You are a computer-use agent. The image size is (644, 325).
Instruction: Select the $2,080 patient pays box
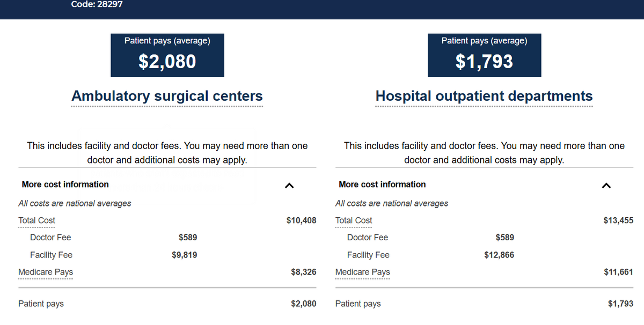(167, 55)
